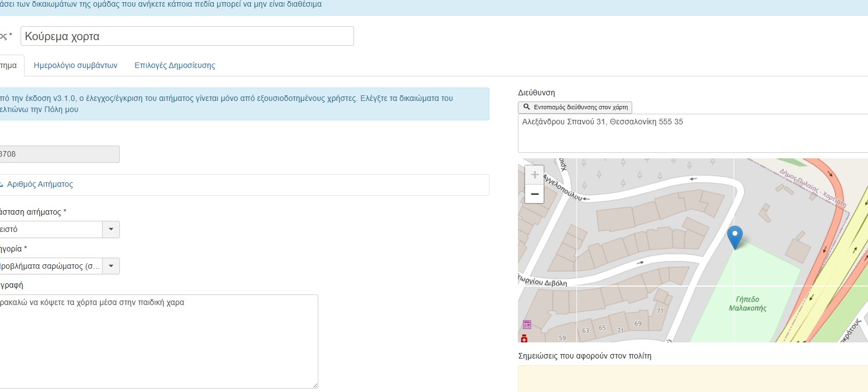Zoom out the map with minus button
868x392 pixels.
tap(535, 193)
